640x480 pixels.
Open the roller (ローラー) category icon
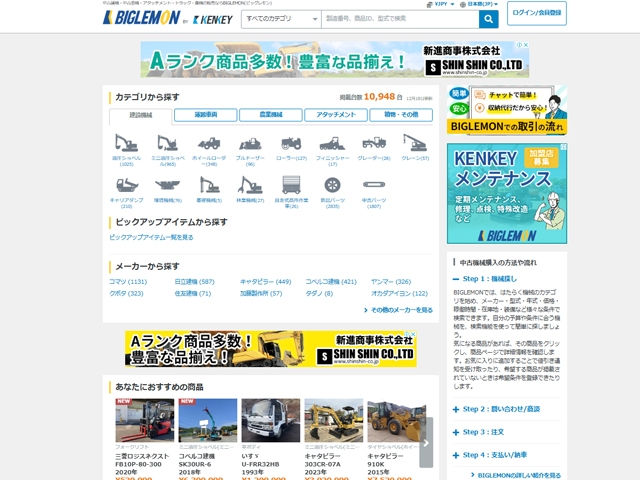(x=291, y=143)
